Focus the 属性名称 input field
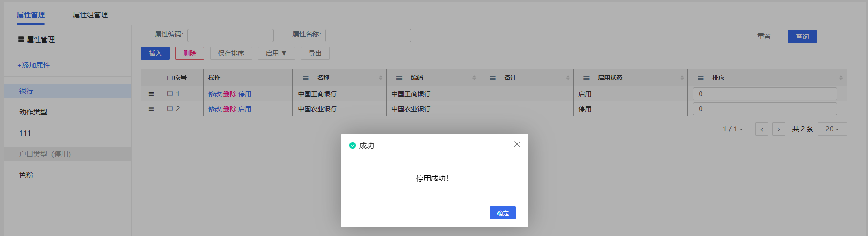 click(x=368, y=36)
